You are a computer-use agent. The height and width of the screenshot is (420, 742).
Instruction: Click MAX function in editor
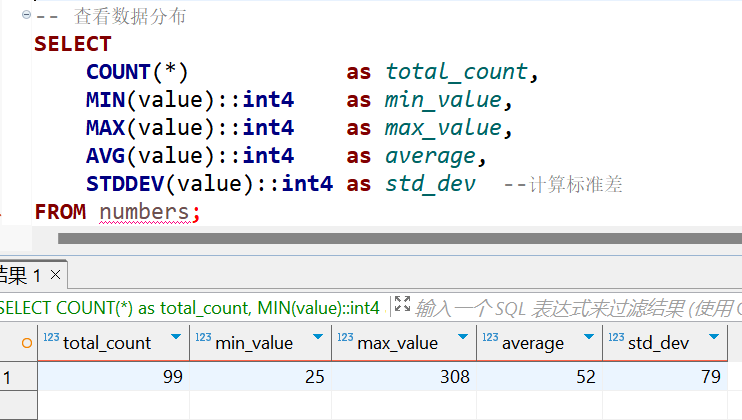(106, 128)
